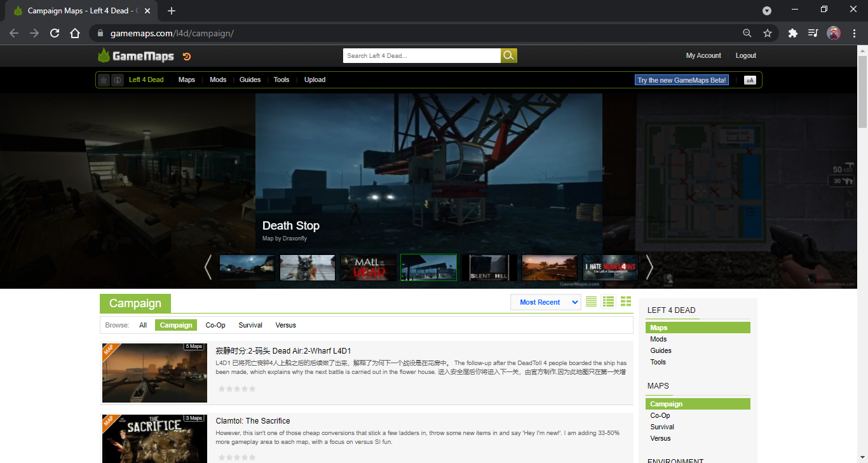Open the Death Stop featured map title

pos(291,226)
